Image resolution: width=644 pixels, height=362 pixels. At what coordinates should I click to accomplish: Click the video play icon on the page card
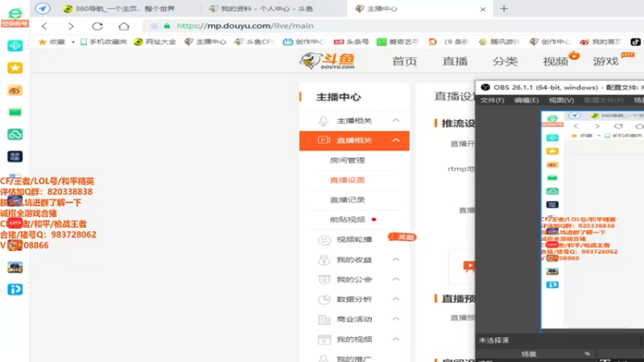tap(469, 266)
